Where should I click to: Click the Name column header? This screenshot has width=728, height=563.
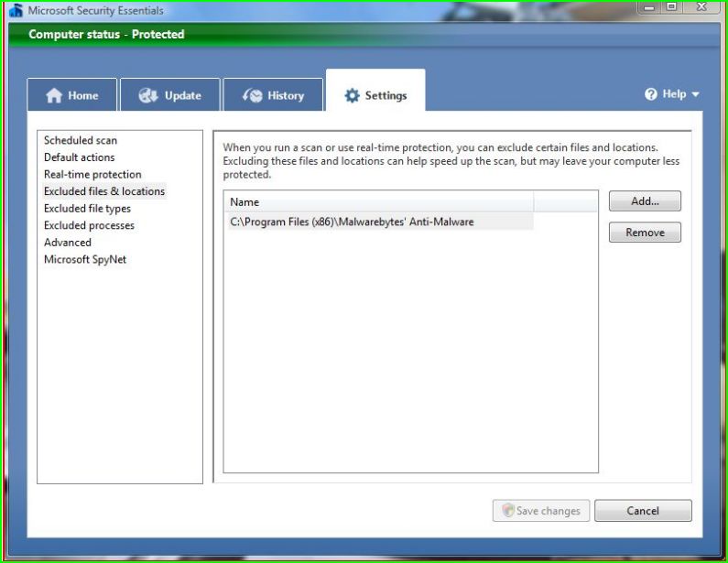[380, 202]
